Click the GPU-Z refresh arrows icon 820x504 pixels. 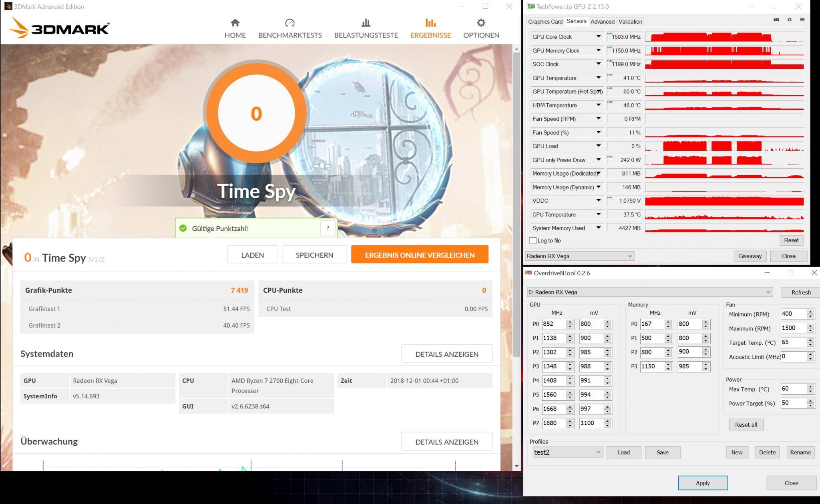[x=789, y=20]
